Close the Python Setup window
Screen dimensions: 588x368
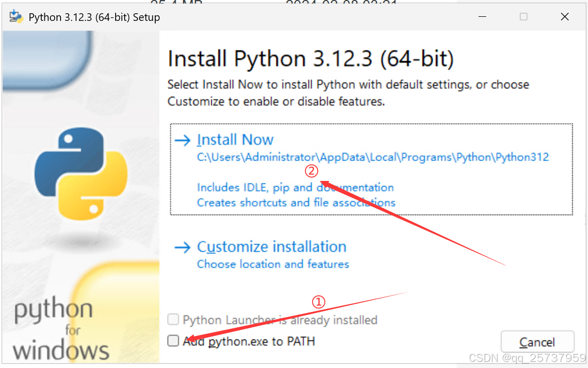click(565, 17)
